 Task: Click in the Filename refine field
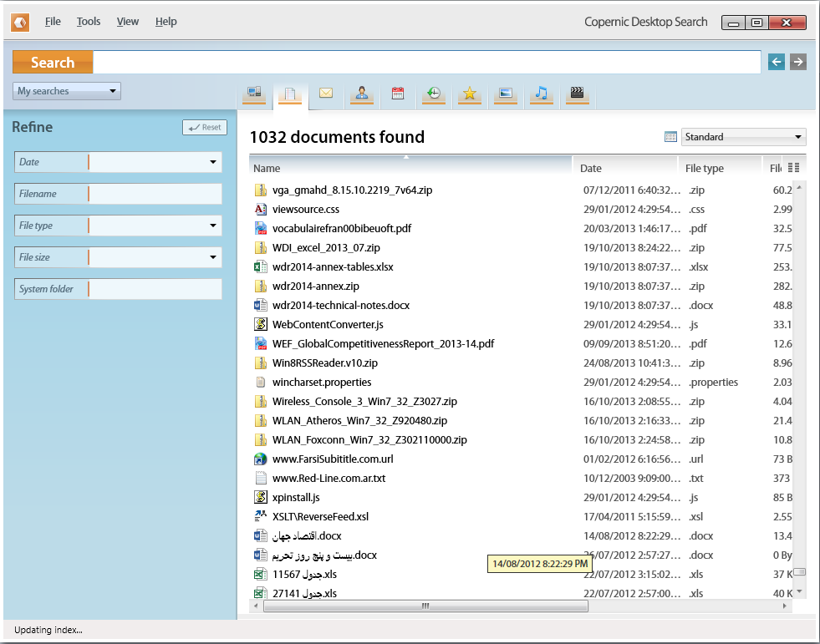click(155, 194)
